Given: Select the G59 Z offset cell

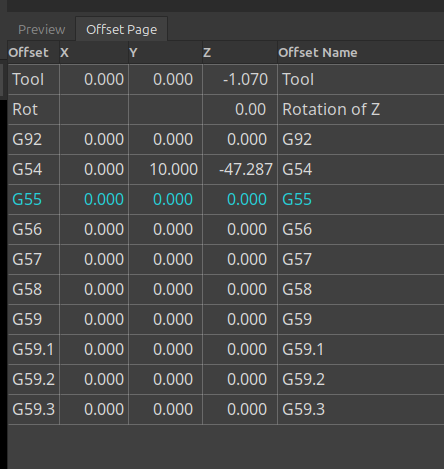Looking at the screenshot, I should click(x=240, y=319).
